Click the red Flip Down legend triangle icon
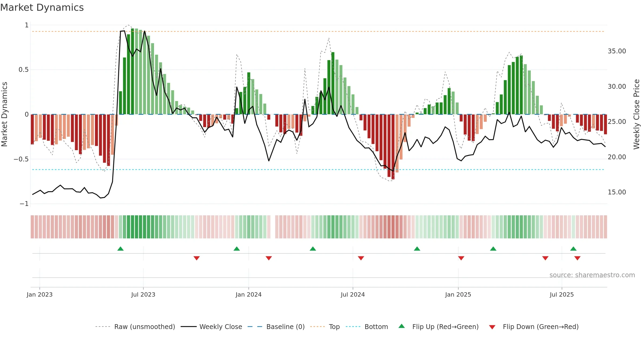The height and width of the screenshot is (362, 644). pyautogui.click(x=492, y=327)
